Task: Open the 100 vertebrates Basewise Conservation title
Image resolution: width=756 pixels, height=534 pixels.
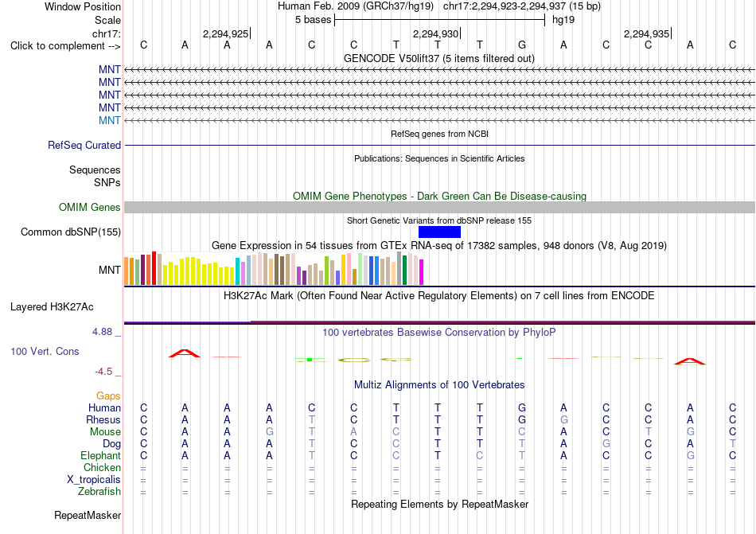Action: point(438,332)
